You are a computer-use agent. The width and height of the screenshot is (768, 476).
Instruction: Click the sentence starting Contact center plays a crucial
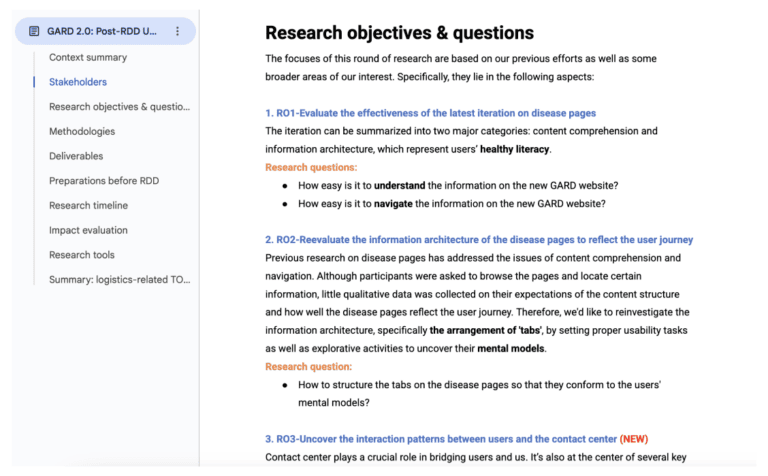point(476,457)
